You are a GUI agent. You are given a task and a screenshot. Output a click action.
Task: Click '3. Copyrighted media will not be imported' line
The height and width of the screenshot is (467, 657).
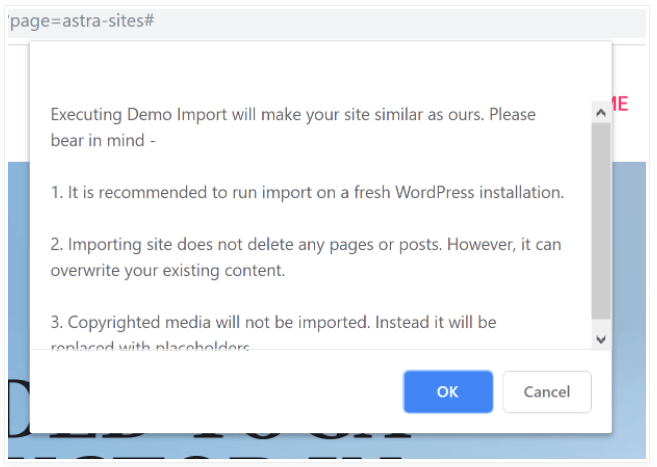(274, 322)
